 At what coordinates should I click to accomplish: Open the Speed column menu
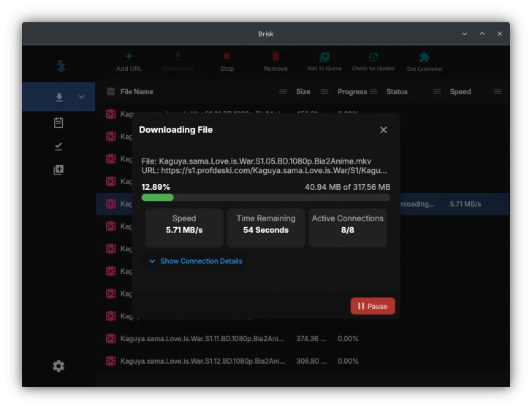coord(498,92)
